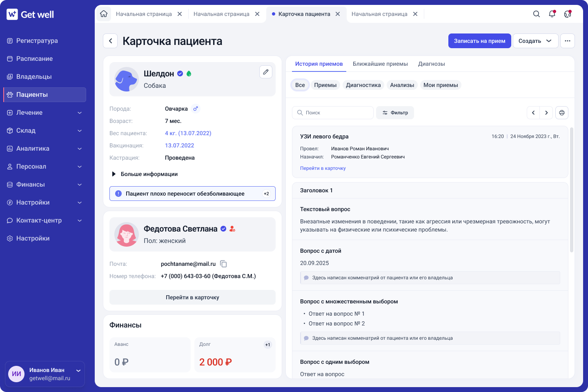Edit patient Шелдон with pencil icon
This screenshot has width=588, height=392.
[x=266, y=72]
